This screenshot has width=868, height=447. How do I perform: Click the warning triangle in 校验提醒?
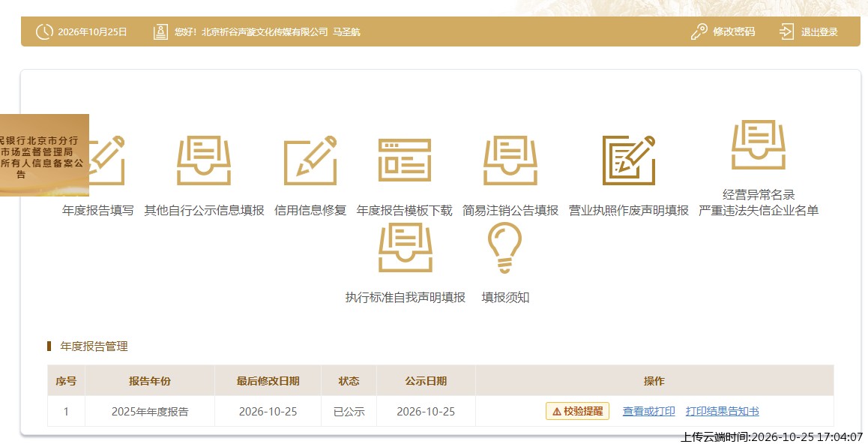[556, 412]
